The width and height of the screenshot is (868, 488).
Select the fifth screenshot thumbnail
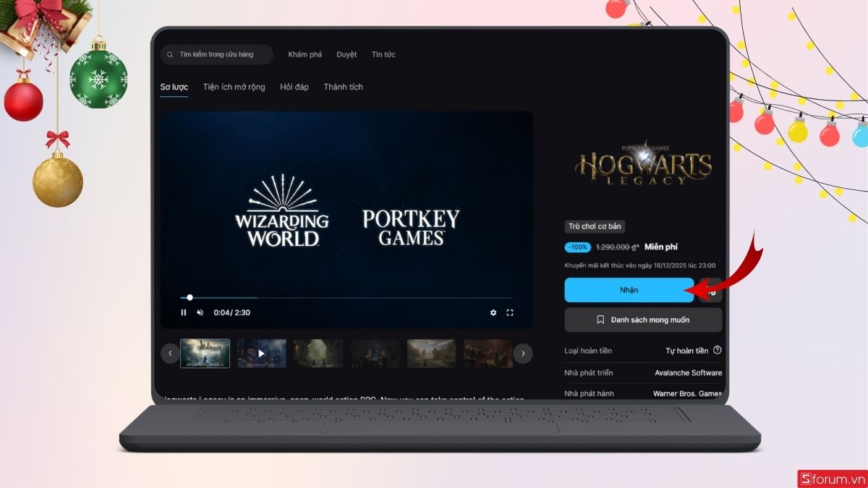pos(432,354)
